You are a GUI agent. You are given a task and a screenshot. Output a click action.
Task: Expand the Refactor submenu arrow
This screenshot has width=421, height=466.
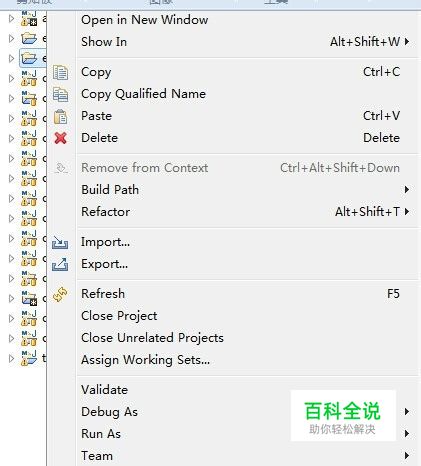(407, 212)
